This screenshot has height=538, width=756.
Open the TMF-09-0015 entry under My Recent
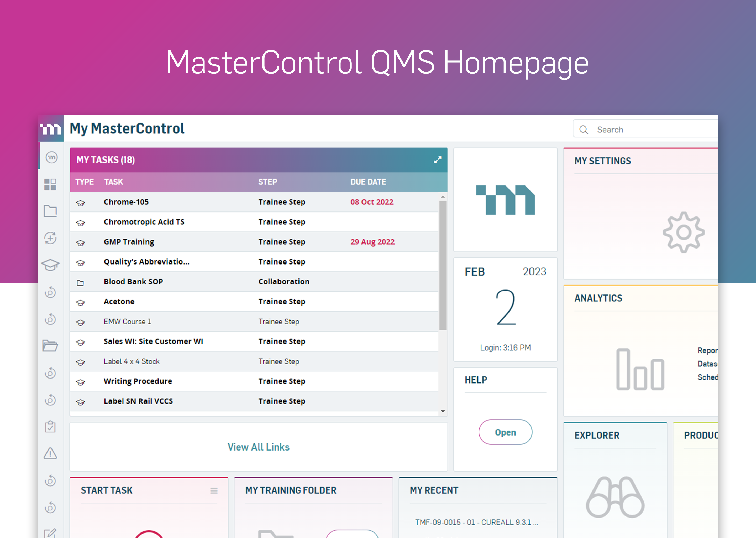(477, 522)
